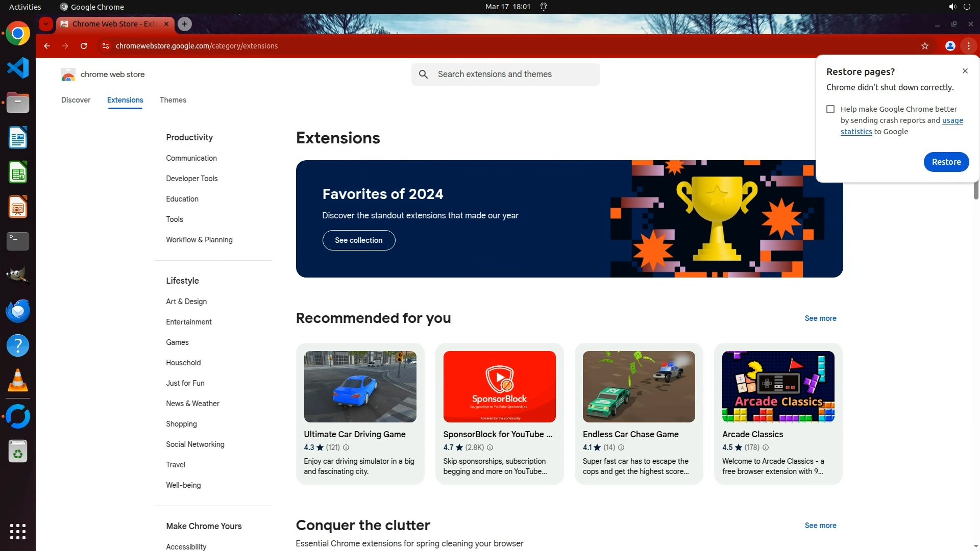Screen dimensions: 980x551
Task: Click the See collection button
Action: point(358,240)
